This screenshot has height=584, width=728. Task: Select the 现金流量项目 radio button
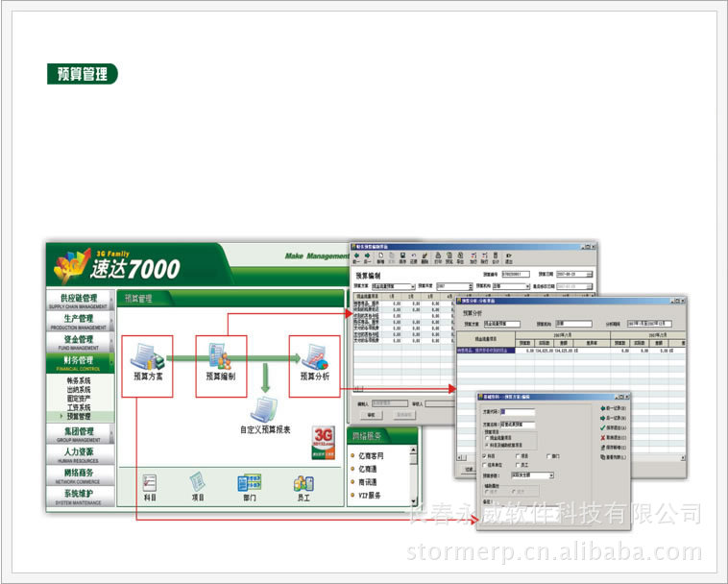coord(487,438)
